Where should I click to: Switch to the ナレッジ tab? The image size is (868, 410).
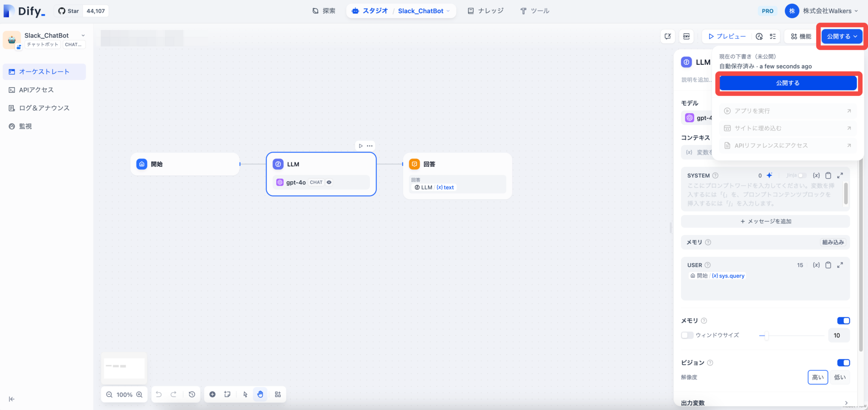(x=486, y=11)
